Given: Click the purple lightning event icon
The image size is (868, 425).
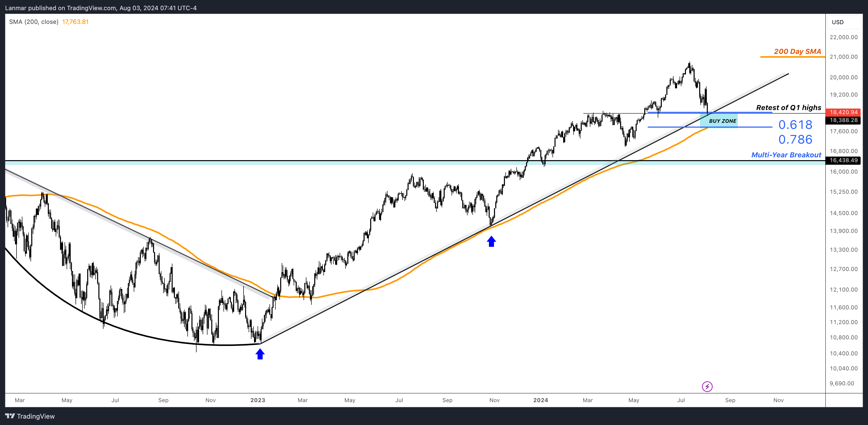Looking at the screenshot, I should click(x=707, y=386).
